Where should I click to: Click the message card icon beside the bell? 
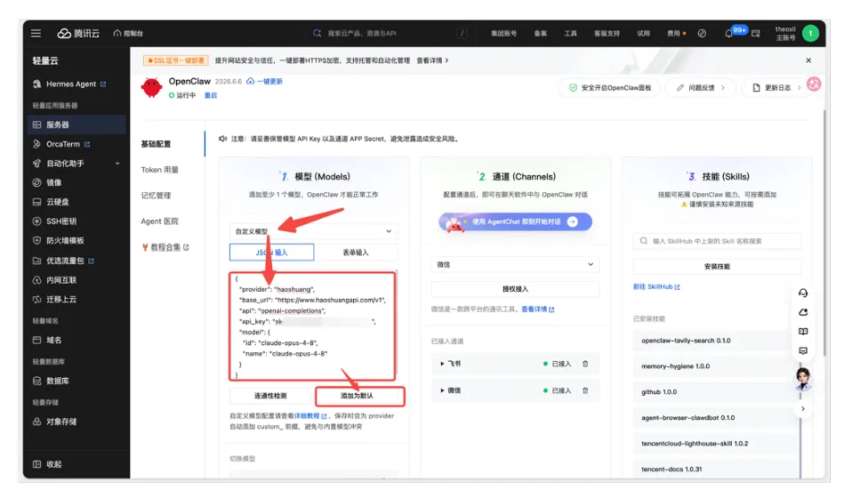756,33
